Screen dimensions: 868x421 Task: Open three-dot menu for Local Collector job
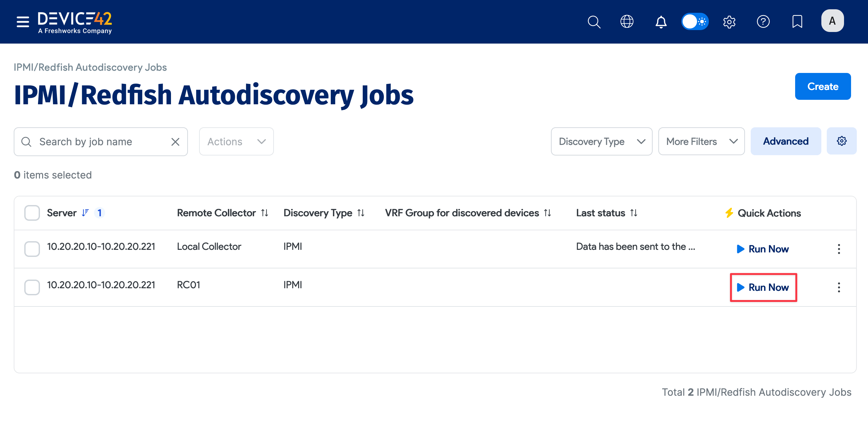[x=839, y=249]
